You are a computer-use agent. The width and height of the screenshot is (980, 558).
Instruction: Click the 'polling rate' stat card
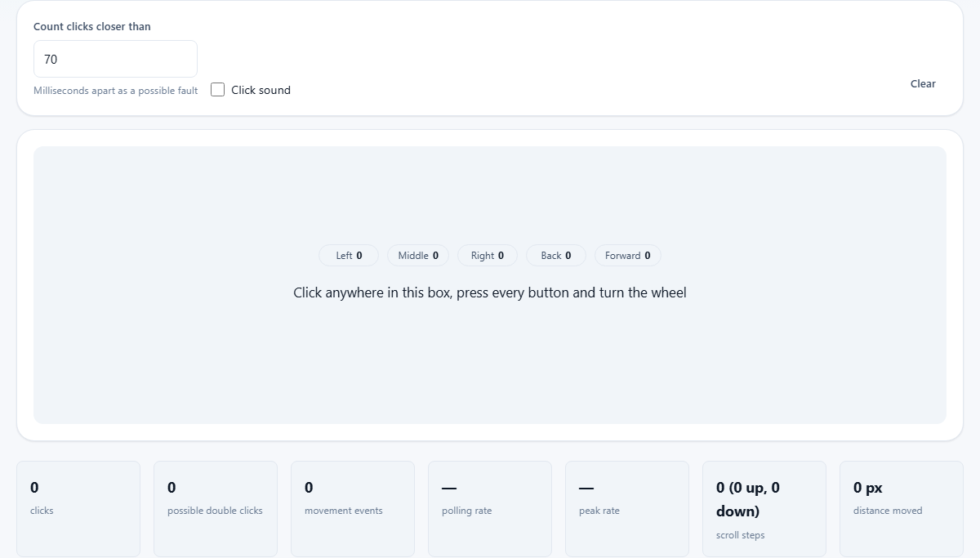[490, 509]
